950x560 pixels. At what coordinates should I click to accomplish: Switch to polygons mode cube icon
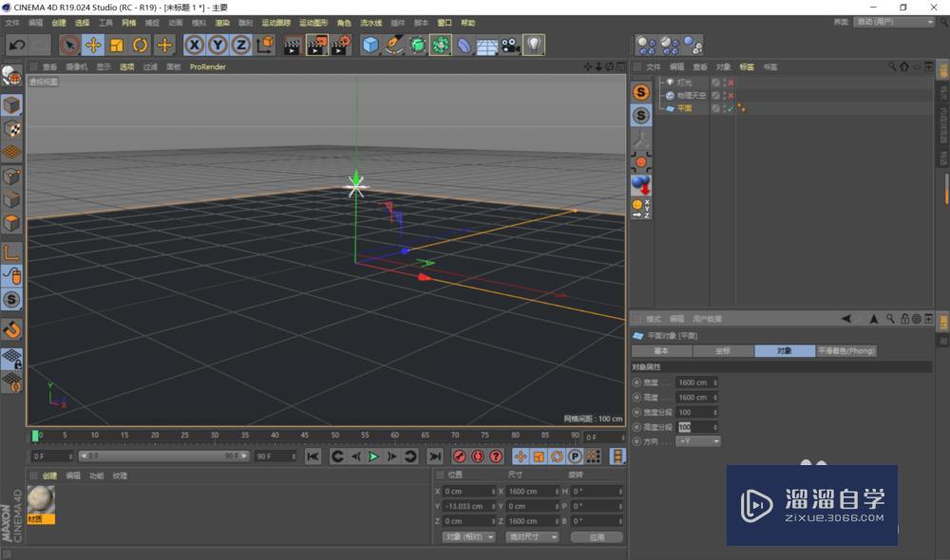[x=11, y=223]
